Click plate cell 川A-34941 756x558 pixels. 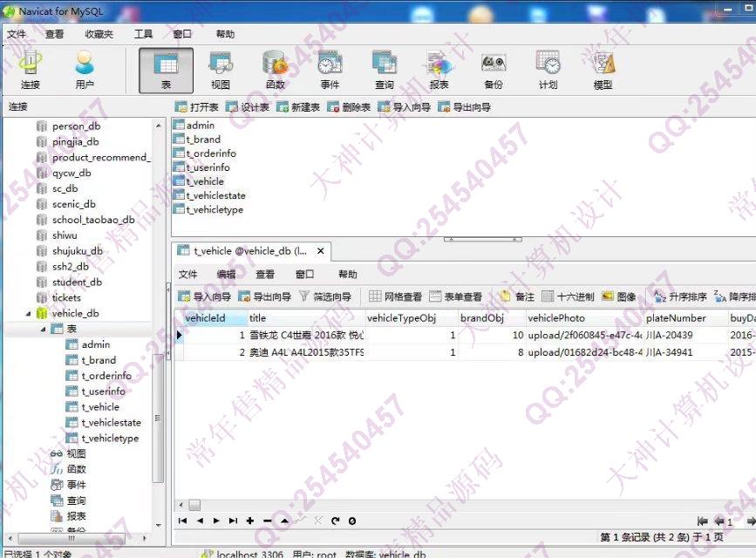click(x=685, y=352)
